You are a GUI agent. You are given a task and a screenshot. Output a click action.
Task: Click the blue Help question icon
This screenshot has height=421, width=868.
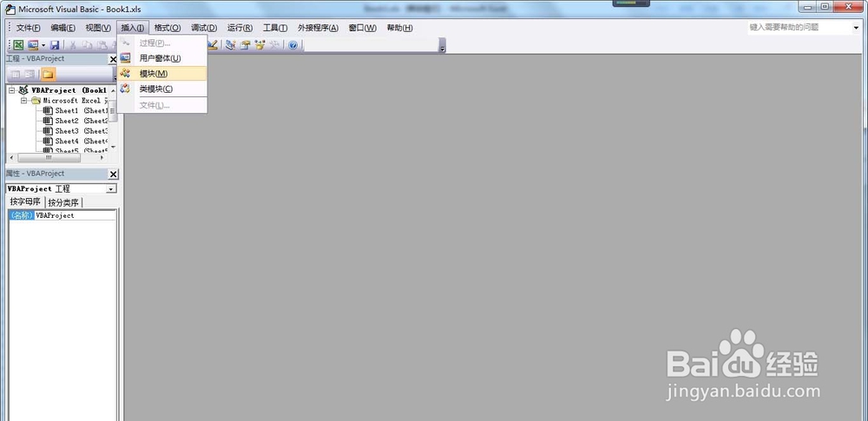coord(293,45)
